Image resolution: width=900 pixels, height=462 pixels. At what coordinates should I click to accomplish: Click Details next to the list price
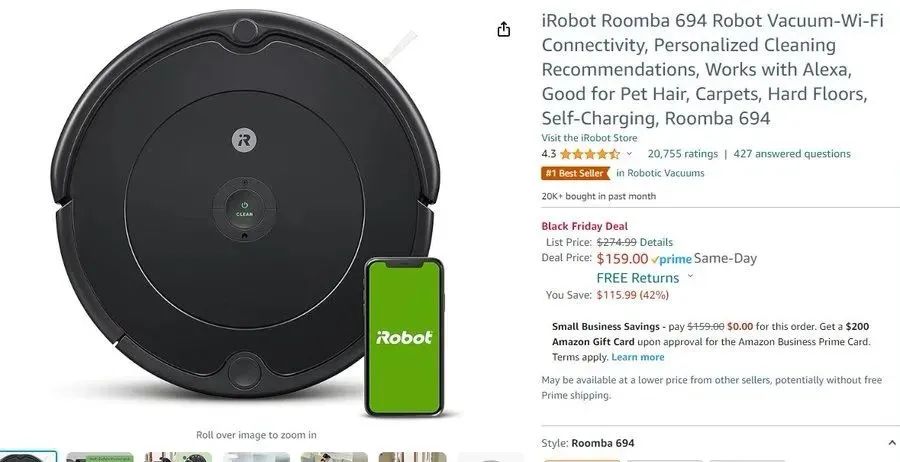[x=656, y=242]
